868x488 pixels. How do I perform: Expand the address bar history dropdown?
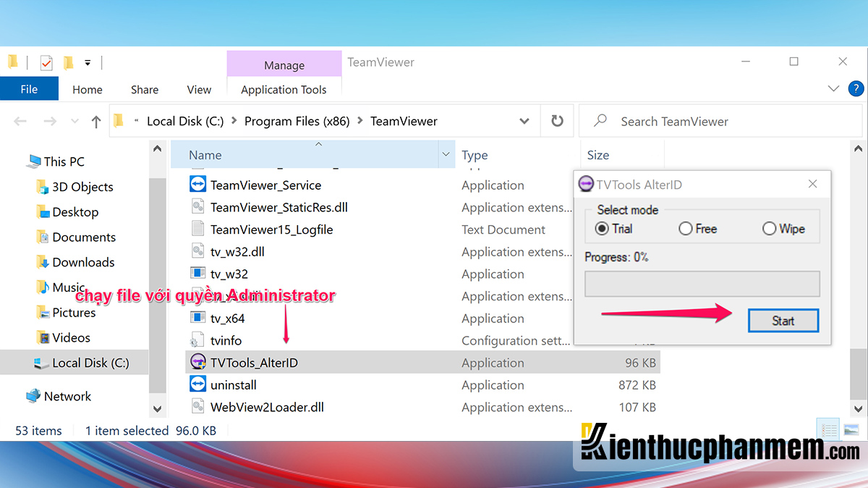524,122
